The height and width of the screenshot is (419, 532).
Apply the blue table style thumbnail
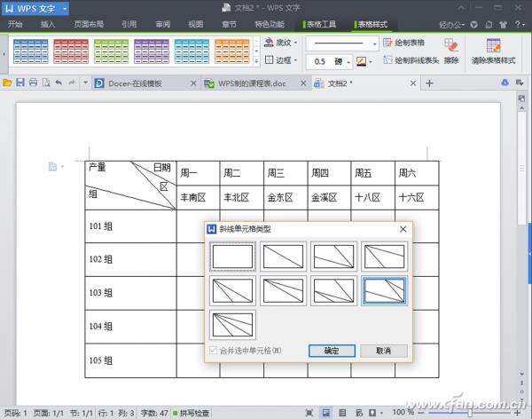[30, 51]
